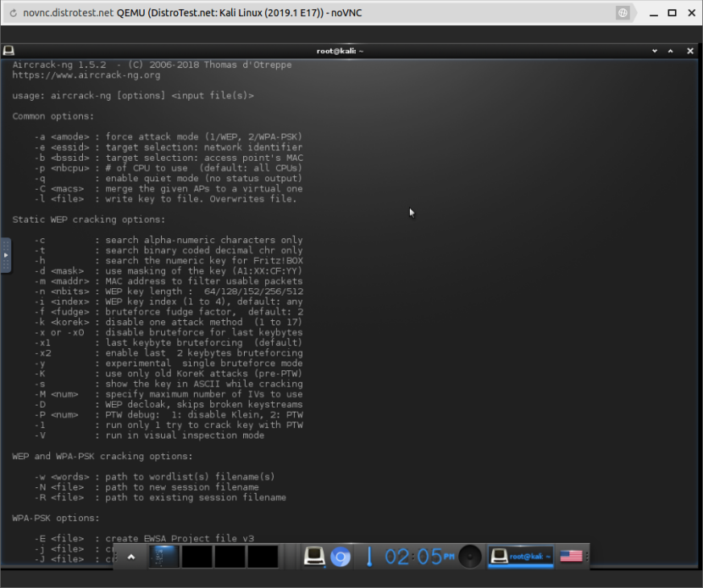Click the '-k <korek>' option line

pyautogui.click(x=169, y=322)
